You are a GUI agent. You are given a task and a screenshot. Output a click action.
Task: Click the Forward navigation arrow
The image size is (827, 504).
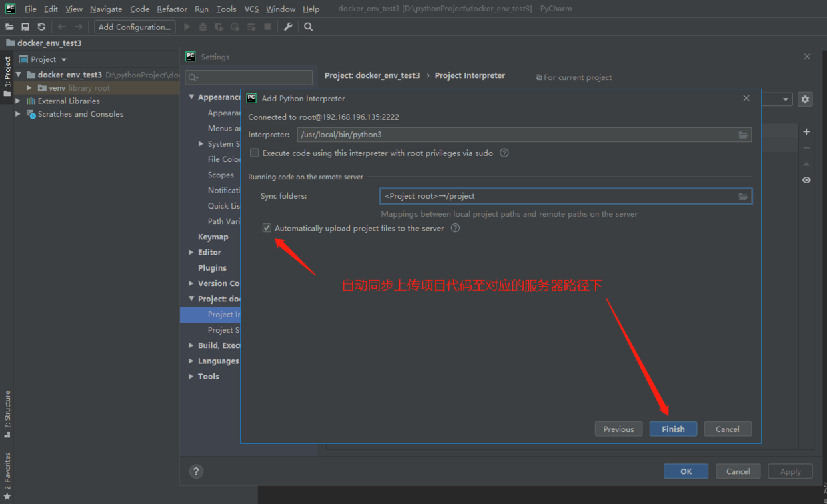tap(78, 27)
